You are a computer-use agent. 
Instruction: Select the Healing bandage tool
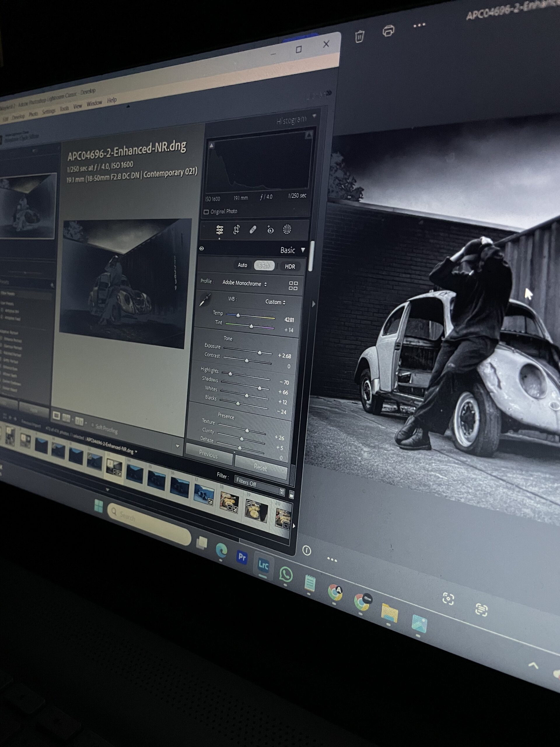[253, 230]
